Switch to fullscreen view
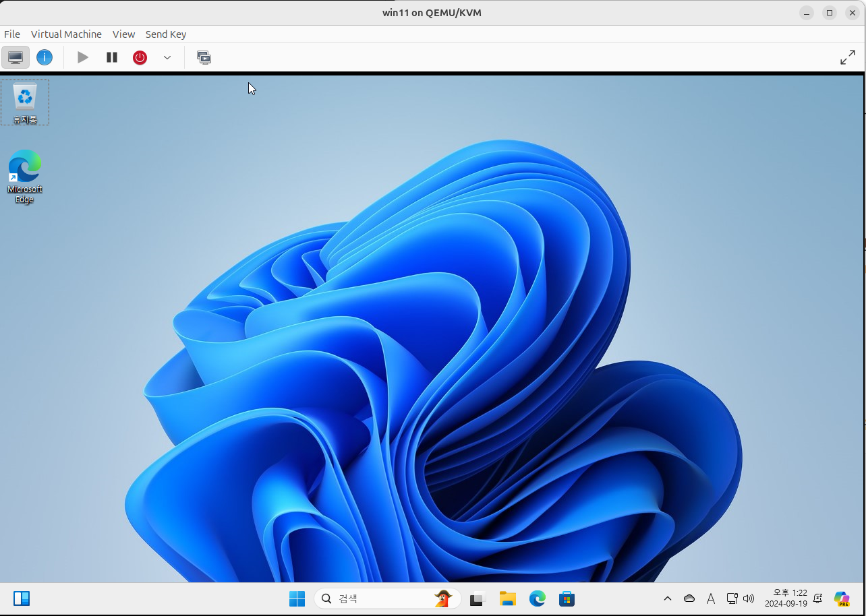Screen dimensions: 866x616 [848, 58]
